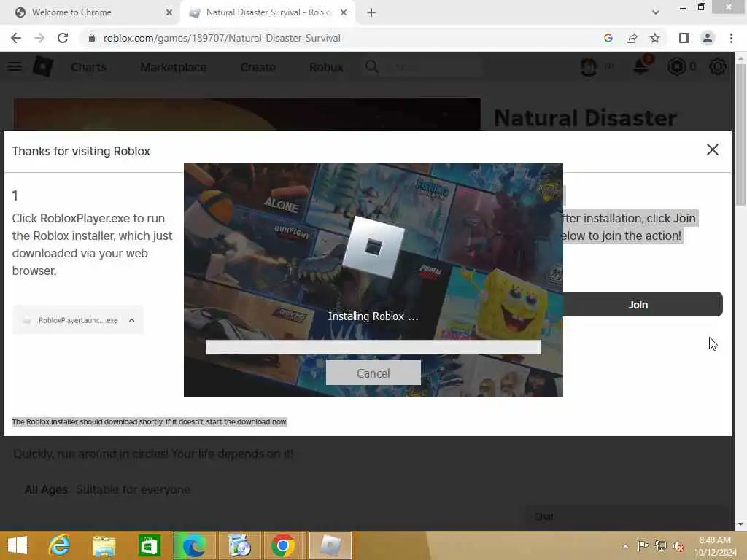Launch Internet Explorer from taskbar
The width and height of the screenshot is (747, 560).
point(60,545)
